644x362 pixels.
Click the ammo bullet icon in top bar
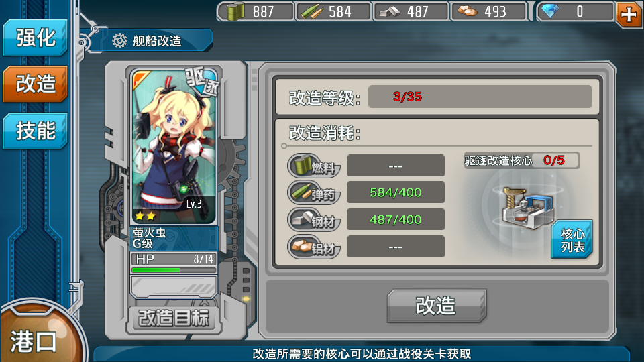click(312, 11)
